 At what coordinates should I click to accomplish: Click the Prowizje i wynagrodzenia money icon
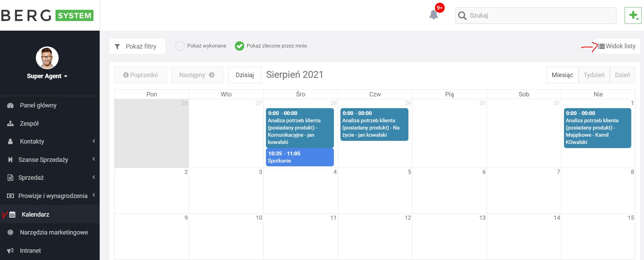(10, 196)
